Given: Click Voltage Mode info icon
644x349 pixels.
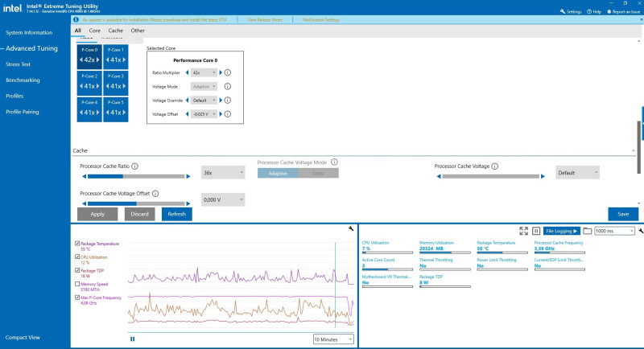Looking at the screenshot, I should (228, 87).
